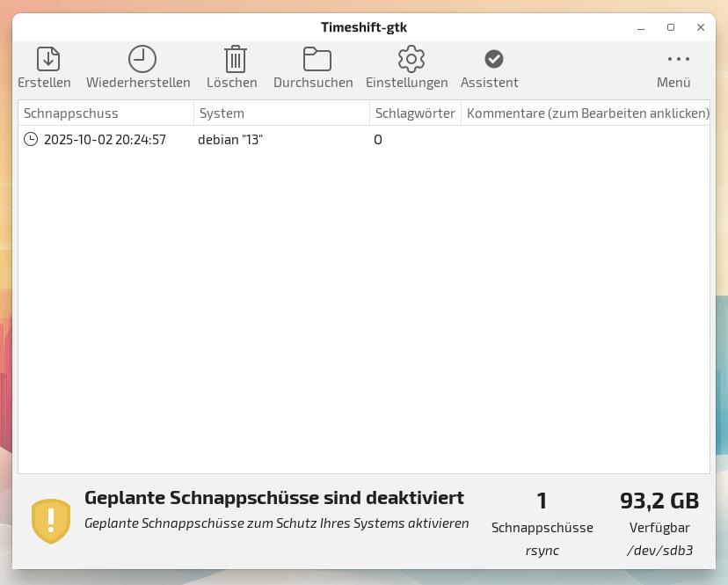728x585 pixels.
Task: Open the Menü three-dots menu
Action: tap(678, 59)
